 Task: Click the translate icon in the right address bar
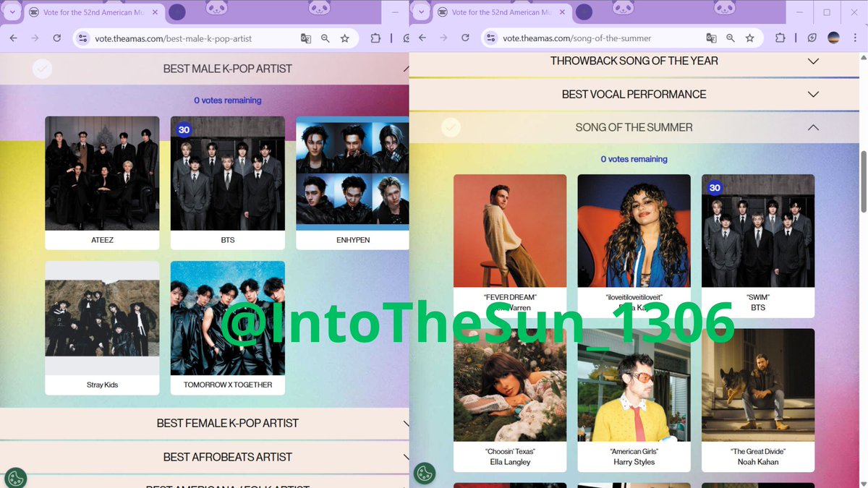pos(712,38)
